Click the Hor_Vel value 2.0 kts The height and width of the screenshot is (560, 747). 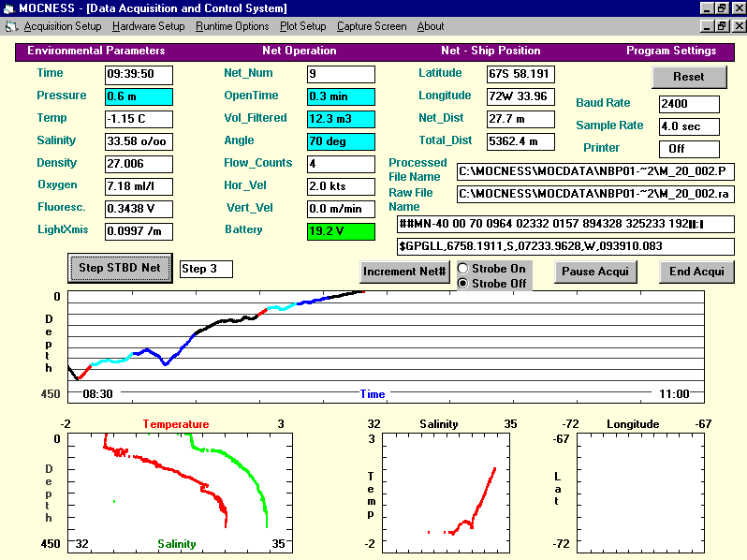(341, 186)
